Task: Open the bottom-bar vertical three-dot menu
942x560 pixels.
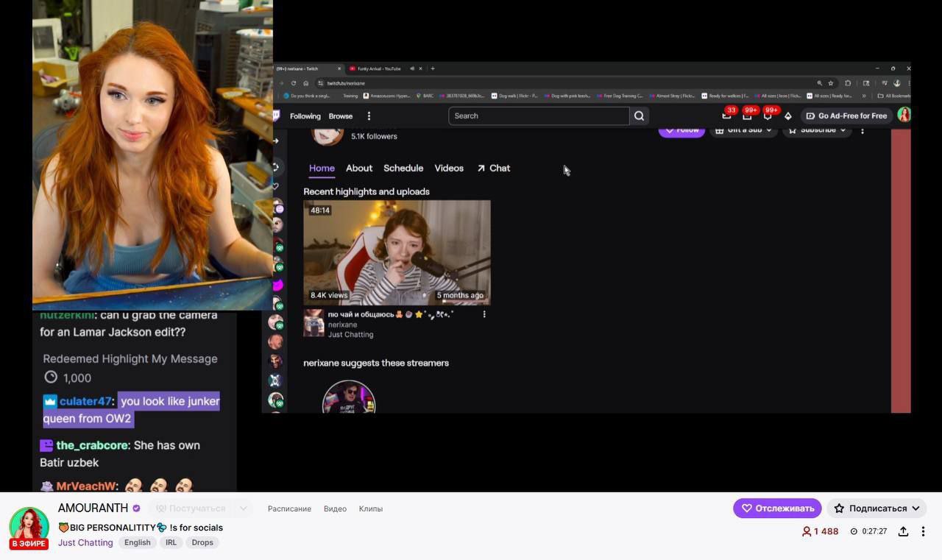Action: click(x=923, y=531)
